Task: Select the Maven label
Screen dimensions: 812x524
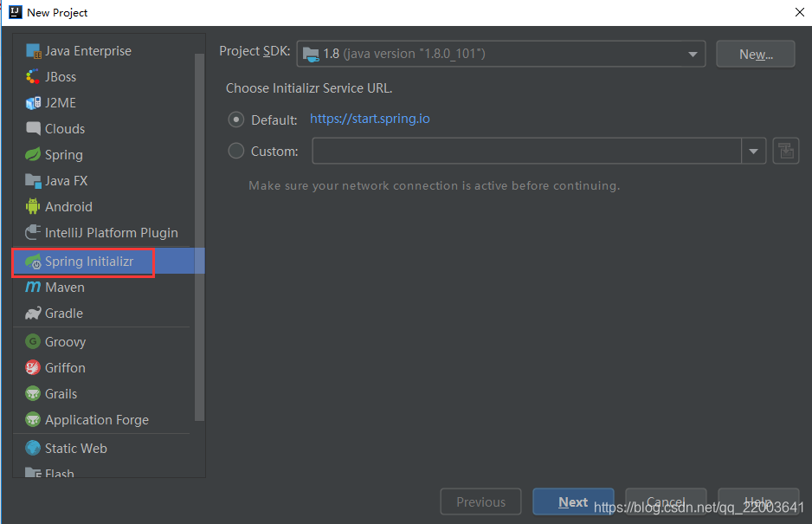Action: pyautogui.click(x=65, y=288)
